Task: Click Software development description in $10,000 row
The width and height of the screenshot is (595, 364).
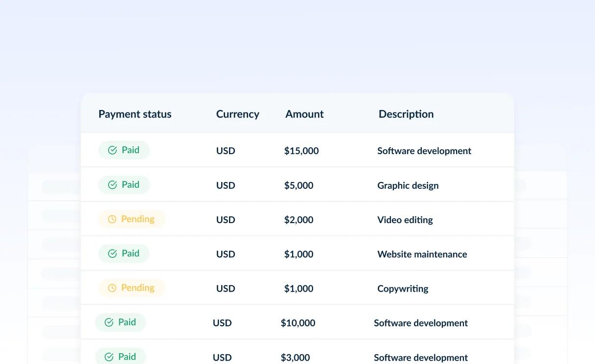Action: pos(421,323)
